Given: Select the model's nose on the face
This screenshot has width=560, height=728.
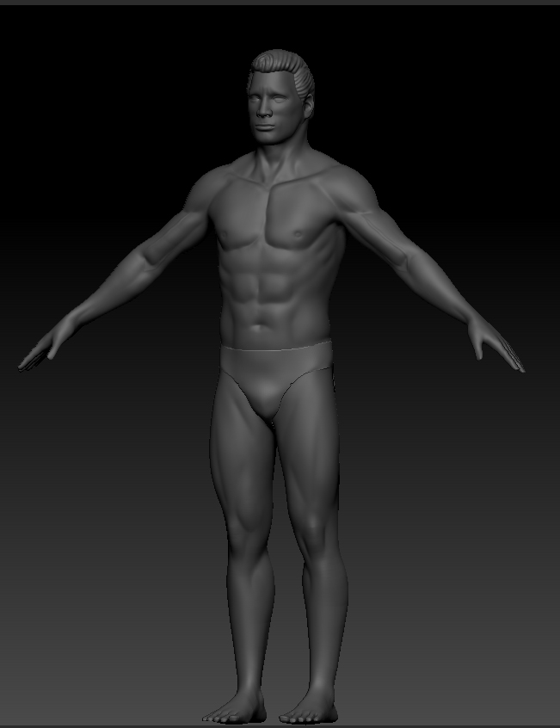Looking at the screenshot, I should 264,109.
